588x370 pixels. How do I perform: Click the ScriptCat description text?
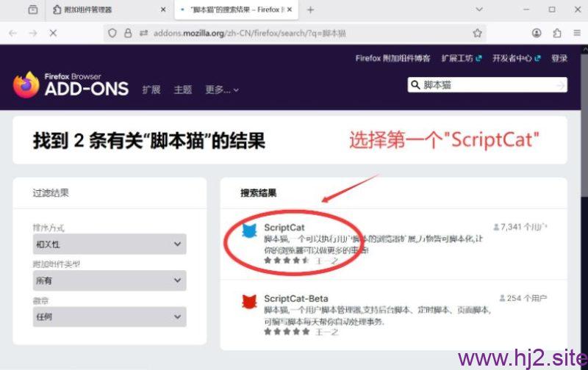point(373,244)
